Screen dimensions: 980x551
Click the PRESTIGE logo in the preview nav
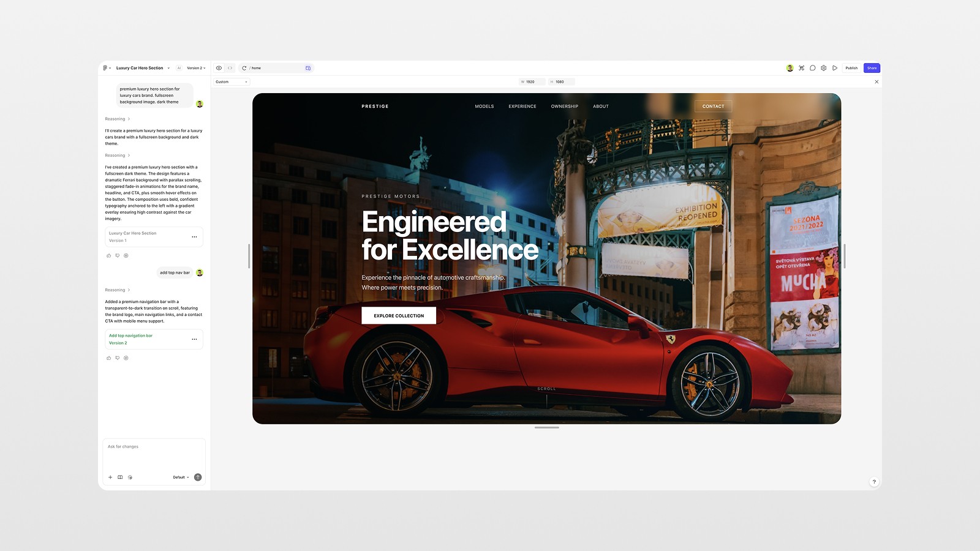(375, 107)
